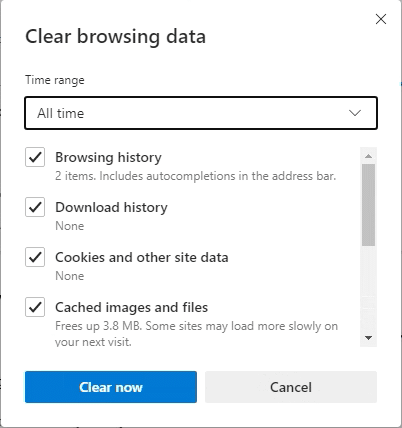Click the scrollbar up arrow

point(368,156)
